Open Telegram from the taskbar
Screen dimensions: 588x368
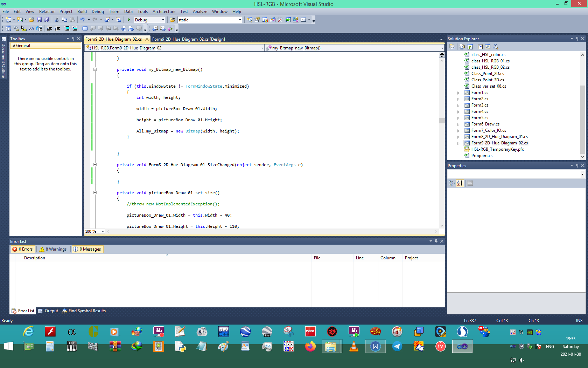pos(397,347)
